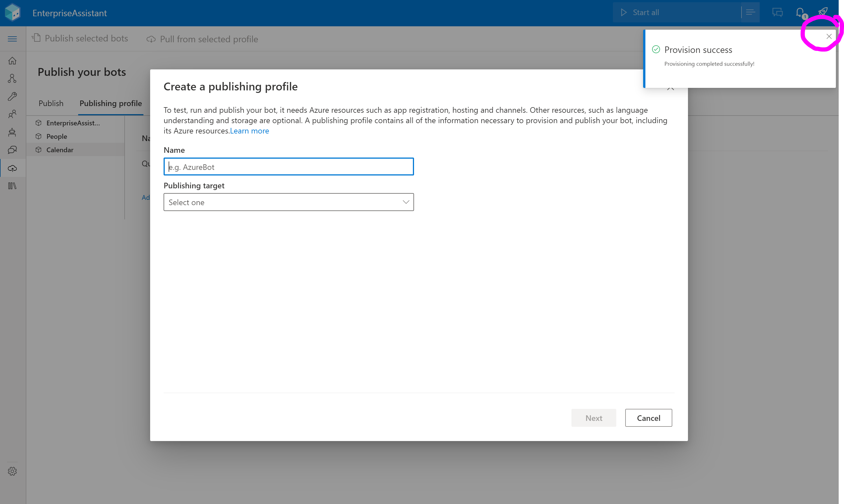This screenshot has width=844, height=504.
Task: Toggle the hamburger navigation menu
Action: coord(12,39)
